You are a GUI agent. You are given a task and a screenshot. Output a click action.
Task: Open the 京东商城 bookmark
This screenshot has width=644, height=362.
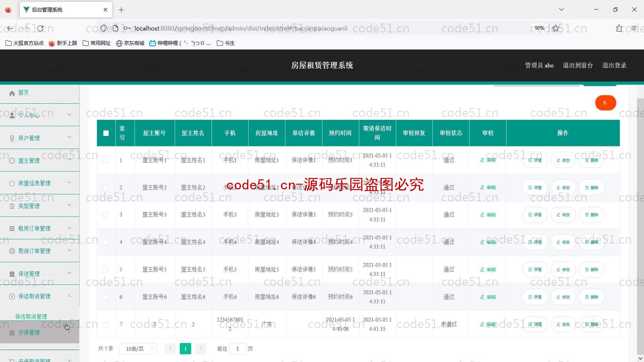(x=130, y=43)
